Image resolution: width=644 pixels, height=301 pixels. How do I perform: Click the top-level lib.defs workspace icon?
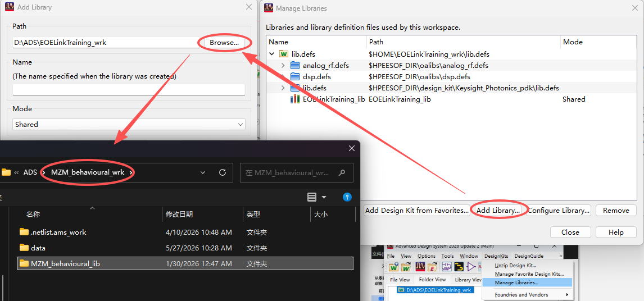coord(284,54)
